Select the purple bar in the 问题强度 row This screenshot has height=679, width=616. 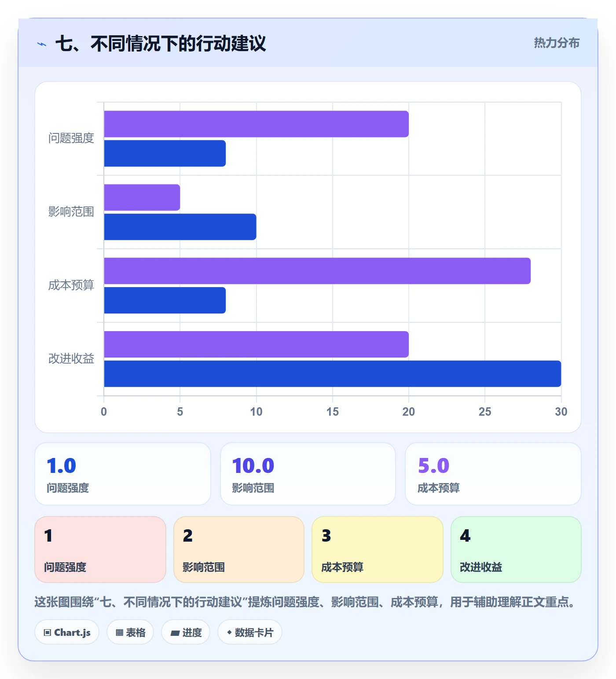257,124
